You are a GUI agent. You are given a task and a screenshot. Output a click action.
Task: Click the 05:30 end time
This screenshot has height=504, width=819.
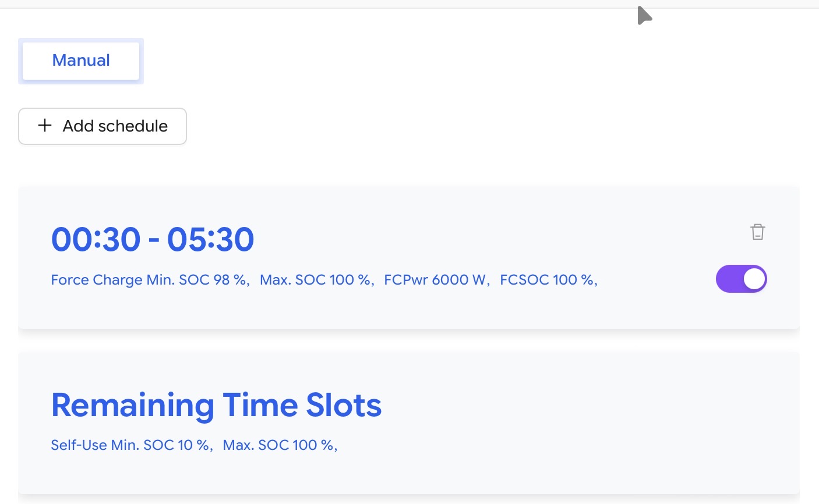(211, 239)
